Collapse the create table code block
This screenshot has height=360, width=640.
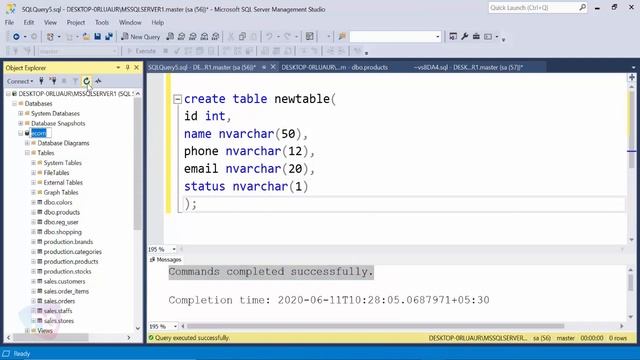tap(177, 99)
